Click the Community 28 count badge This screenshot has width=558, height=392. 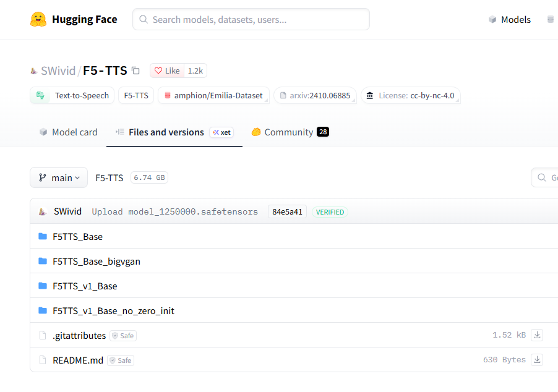click(x=323, y=132)
